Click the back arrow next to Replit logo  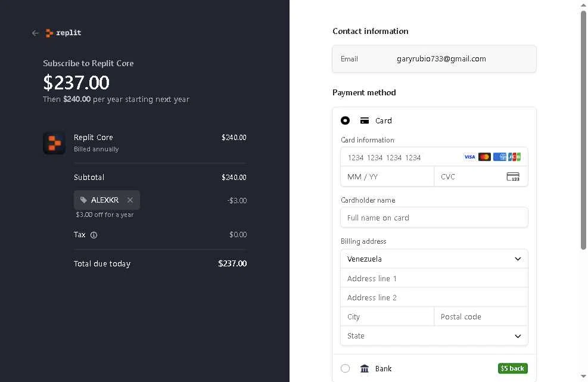point(35,33)
